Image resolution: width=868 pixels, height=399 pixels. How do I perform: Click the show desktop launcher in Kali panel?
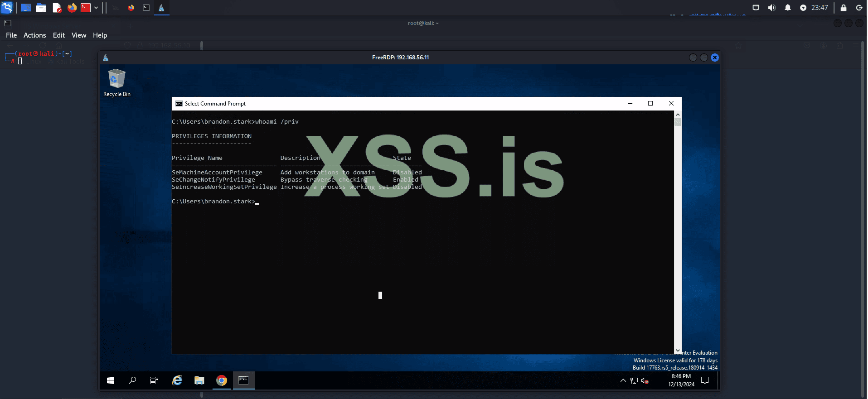tap(26, 8)
